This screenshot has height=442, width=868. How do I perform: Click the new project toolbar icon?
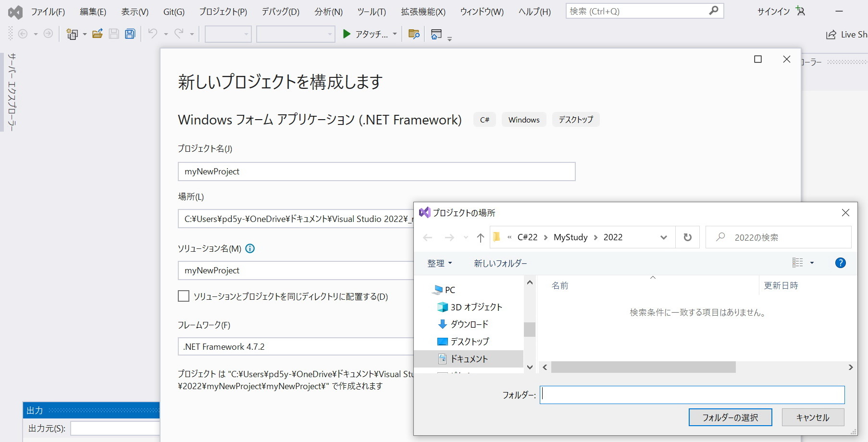click(72, 34)
